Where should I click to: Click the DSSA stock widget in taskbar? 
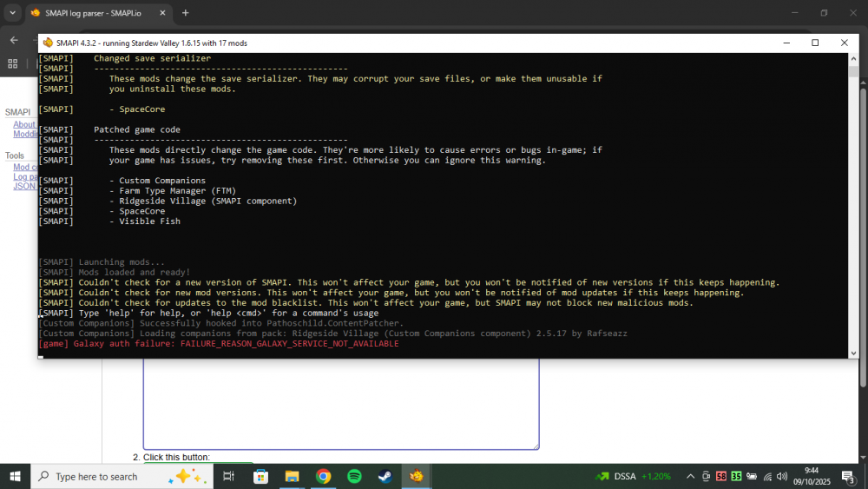coord(634,476)
